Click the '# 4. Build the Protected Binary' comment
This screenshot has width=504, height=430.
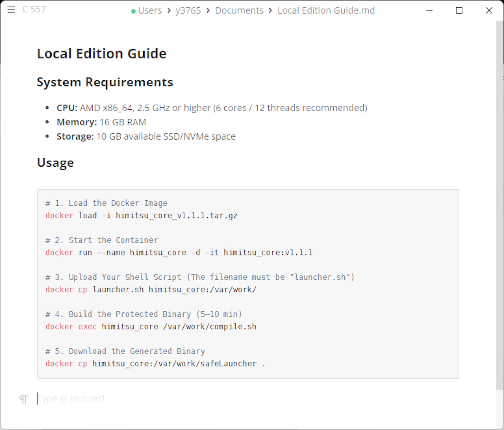(x=144, y=314)
